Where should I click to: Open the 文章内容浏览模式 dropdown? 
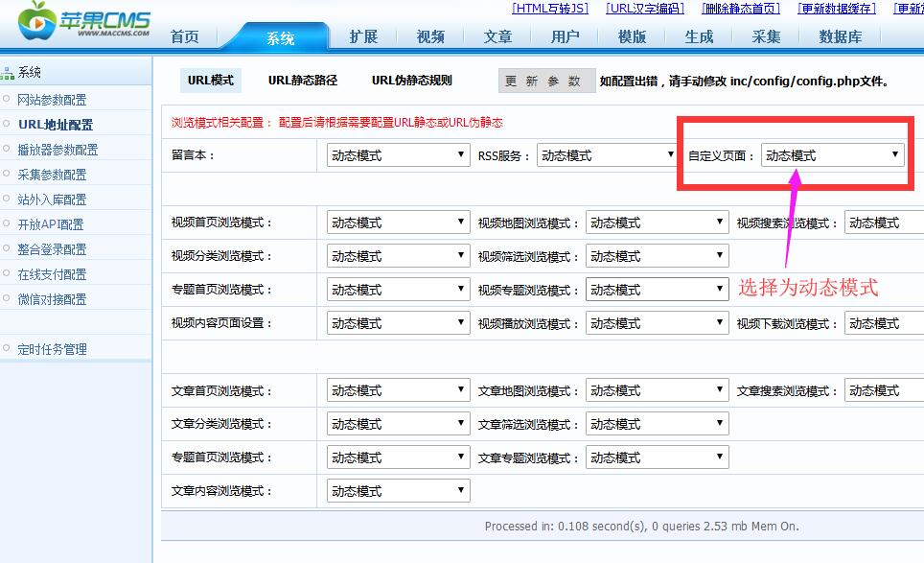coord(397,490)
